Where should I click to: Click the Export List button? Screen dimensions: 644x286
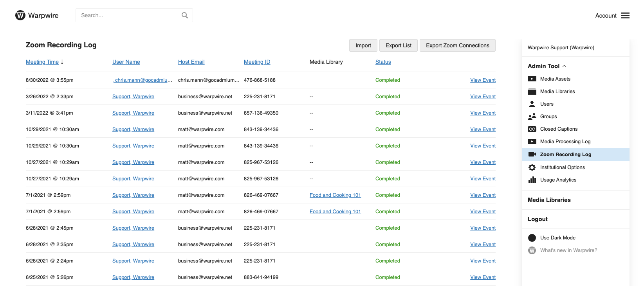[399, 45]
